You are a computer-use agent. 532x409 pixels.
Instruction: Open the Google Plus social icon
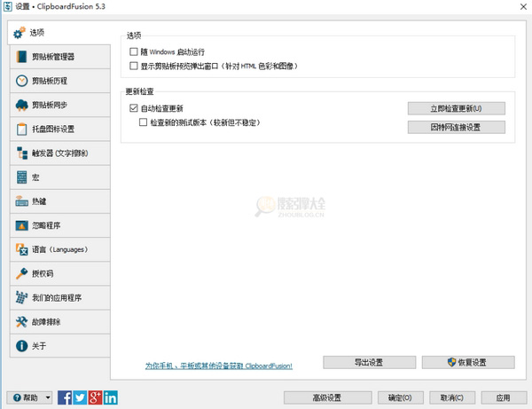click(96, 397)
